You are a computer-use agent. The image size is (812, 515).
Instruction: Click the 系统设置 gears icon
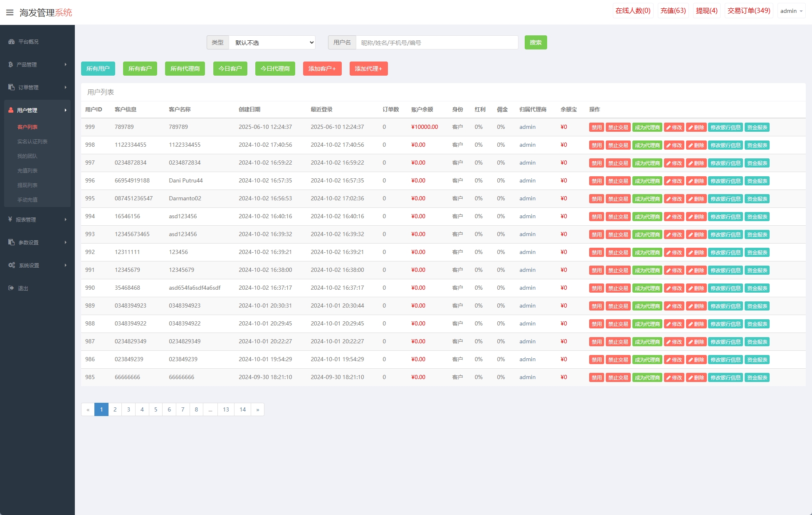[x=12, y=265]
